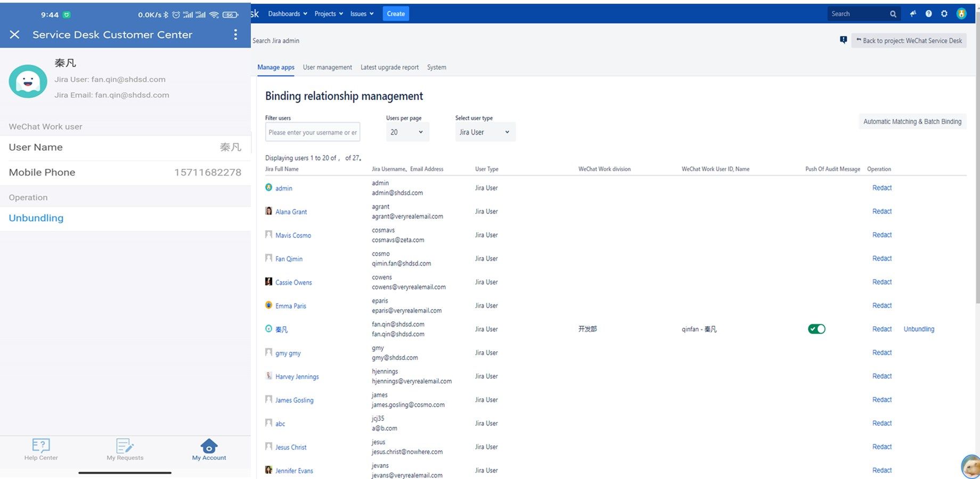Focus the Filter users input field
Image resolution: width=980 pixels, height=479 pixels.
pos(313,132)
